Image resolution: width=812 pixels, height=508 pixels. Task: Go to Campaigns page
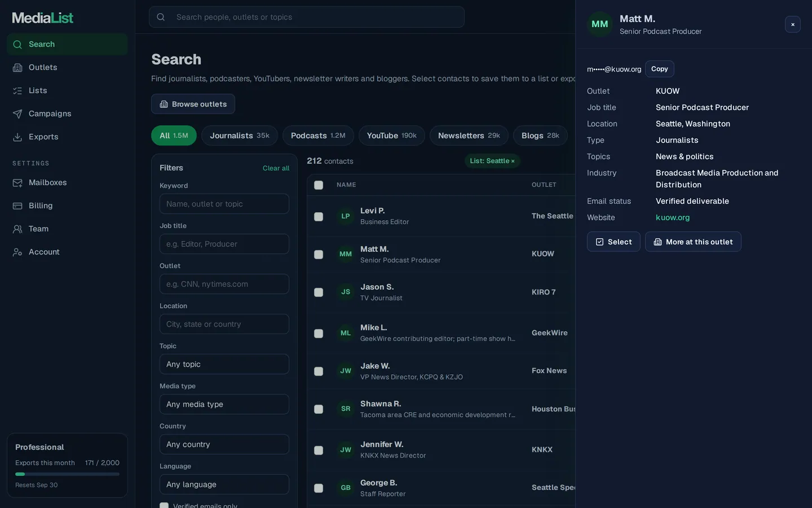point(67,113)
